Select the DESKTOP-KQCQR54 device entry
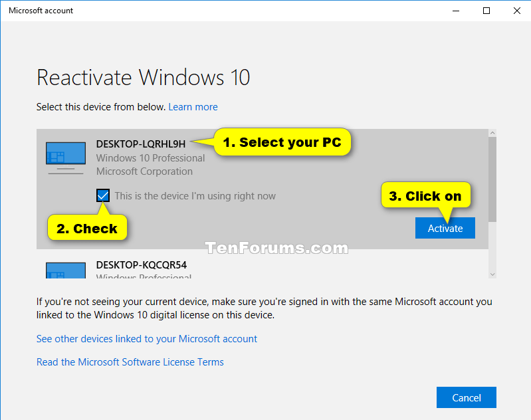 point(263,265)
